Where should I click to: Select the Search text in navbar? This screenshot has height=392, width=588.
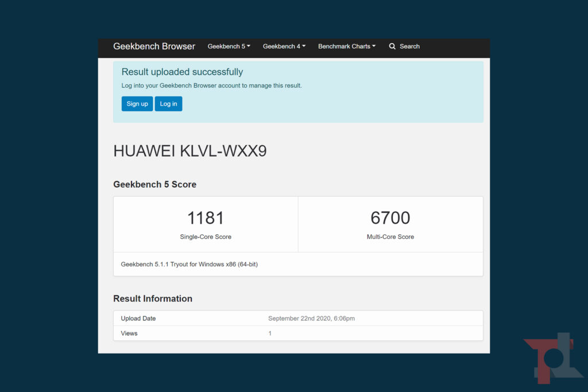[409, 46]
